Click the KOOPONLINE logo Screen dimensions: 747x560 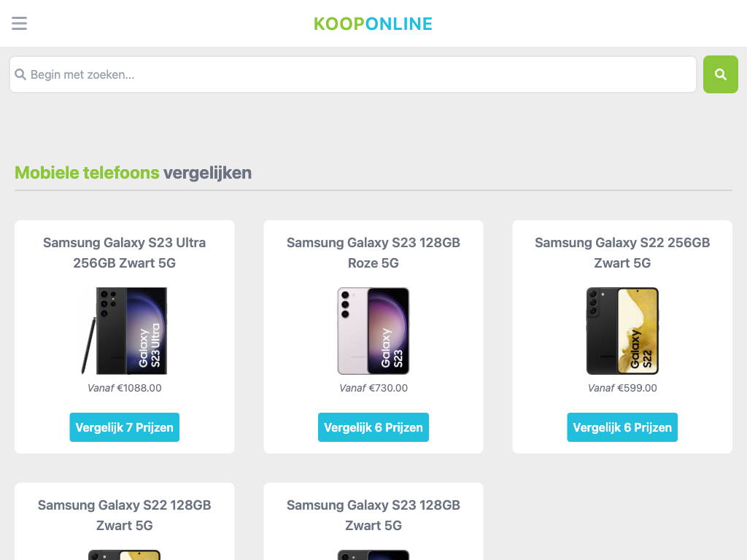coord(373,24)
